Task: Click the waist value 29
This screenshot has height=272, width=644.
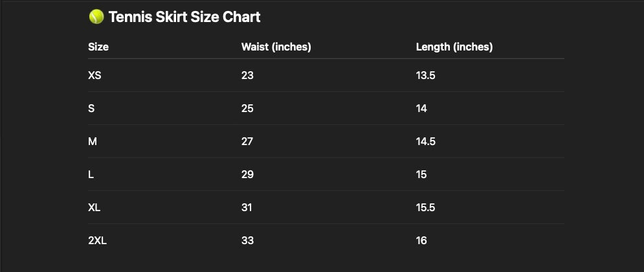Action: pos(247,175)
